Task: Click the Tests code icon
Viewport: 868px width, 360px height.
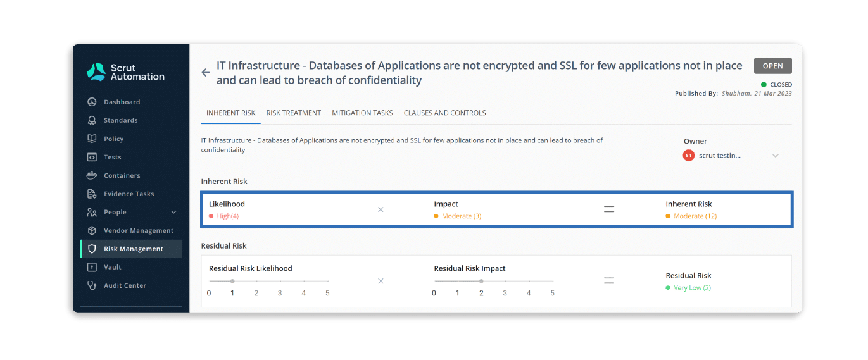Action: pos(92,157)
